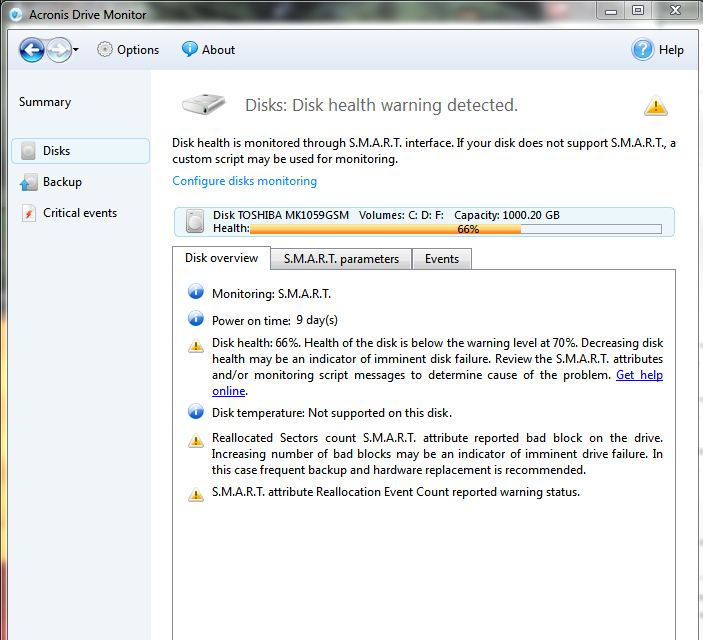Open the About menu label
This screenshot has width=703, height=640.
point(218,50)
